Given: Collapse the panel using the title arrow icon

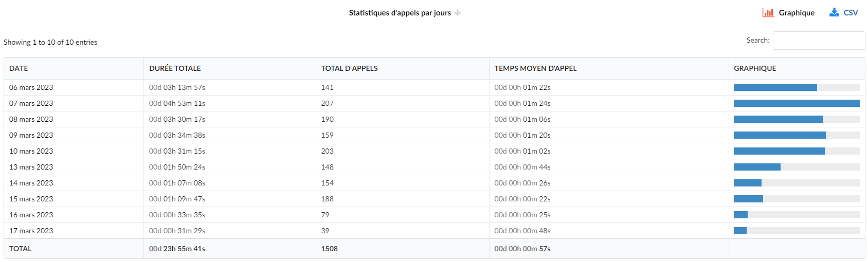Looking at the screenshot, I should coord(458,13).
